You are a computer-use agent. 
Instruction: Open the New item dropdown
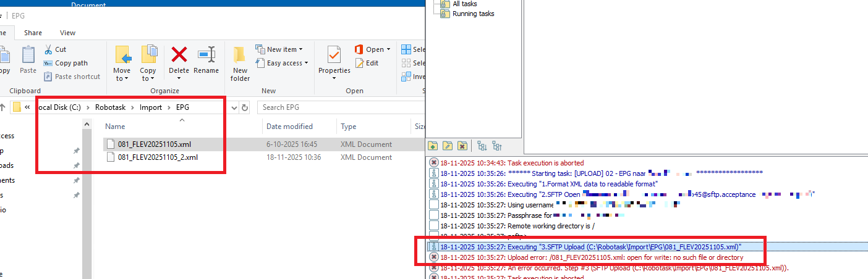click(284, 49)
